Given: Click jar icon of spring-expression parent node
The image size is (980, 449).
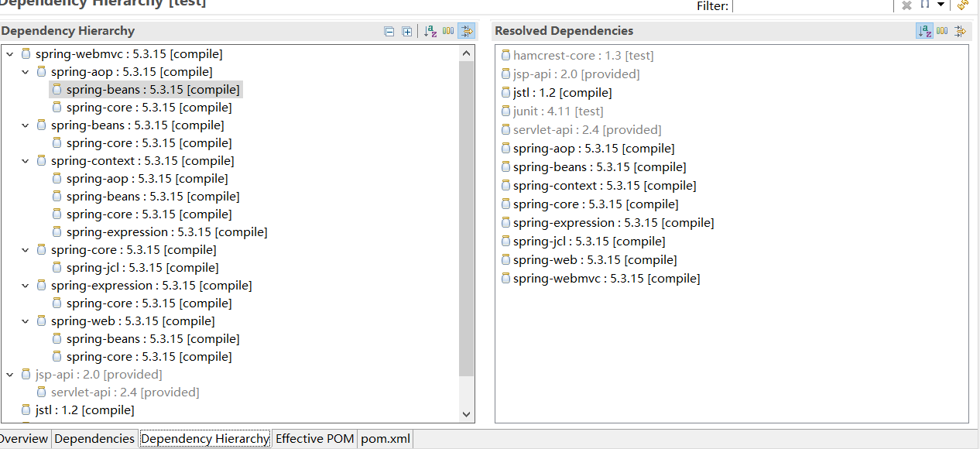Looking at the screenshot, I should tap(41, 286).
